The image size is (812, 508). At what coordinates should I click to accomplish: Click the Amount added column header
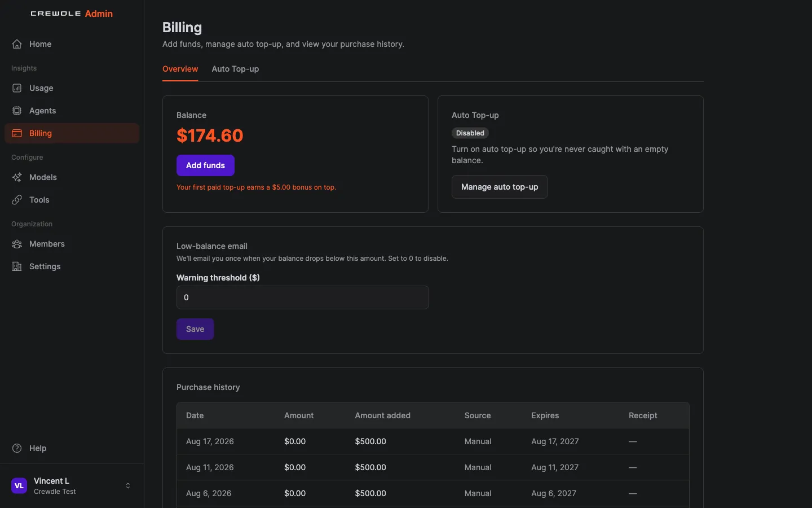383,415
